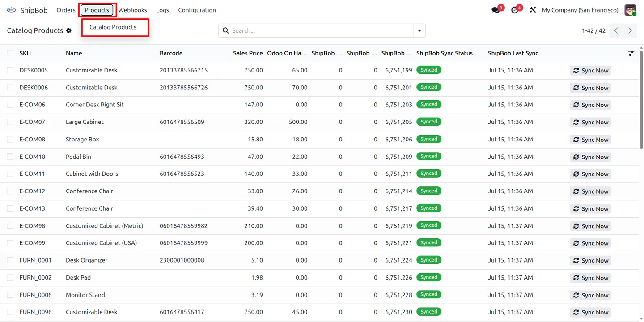
Task: Click the Synced badge for E-COM99
Action: (x=429, y=242)
